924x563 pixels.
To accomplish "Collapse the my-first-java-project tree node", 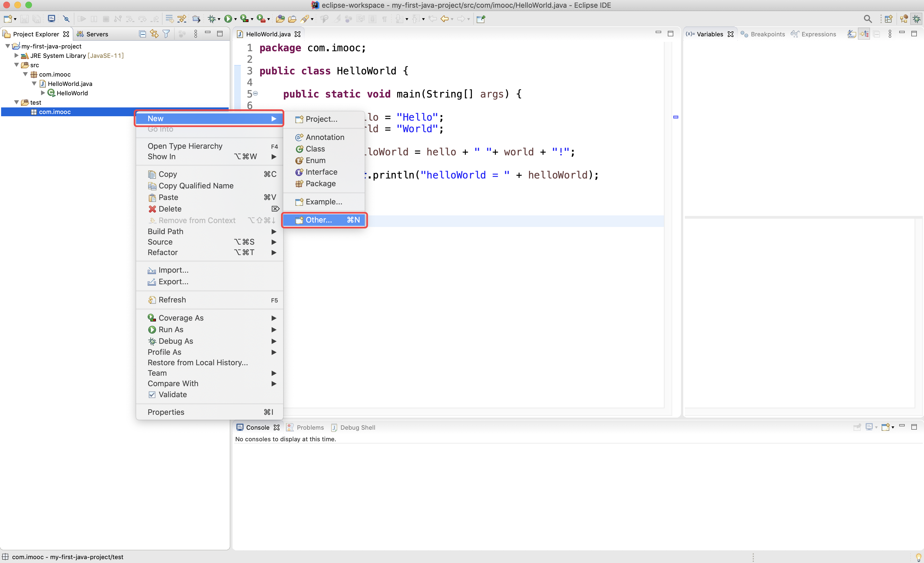I will point(7,46).
